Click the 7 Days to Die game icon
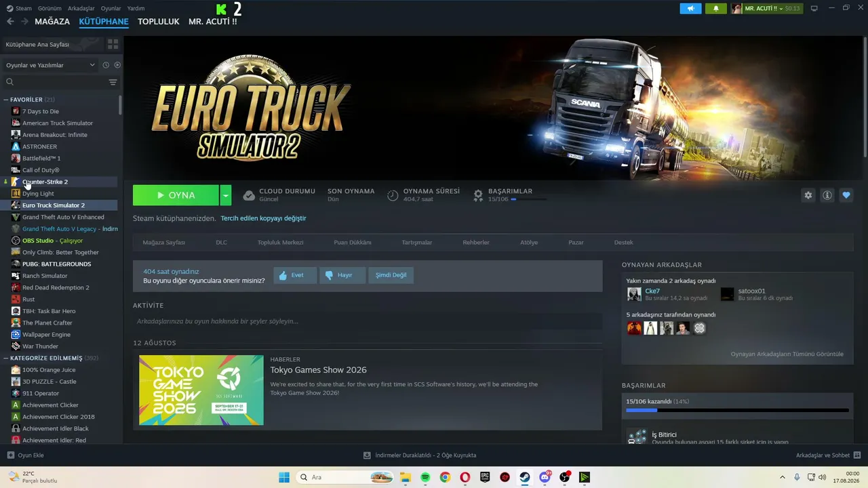Screen dimensions: 868x488 [x=16, y=111]
